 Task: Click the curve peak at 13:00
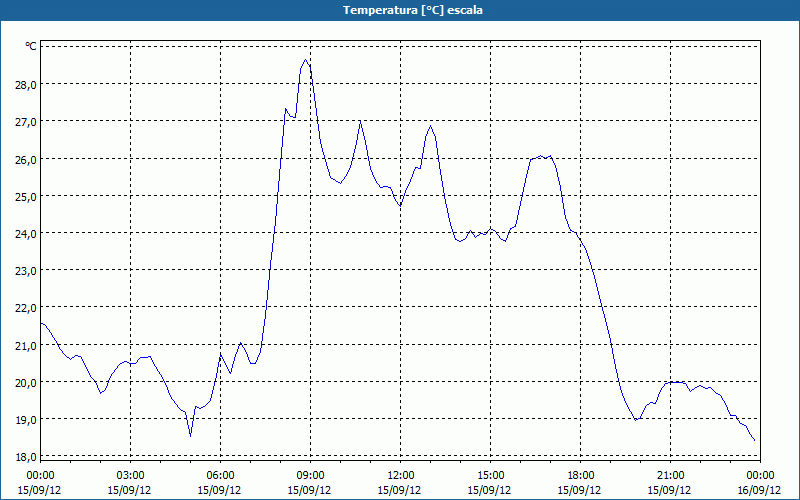(431, 126)
